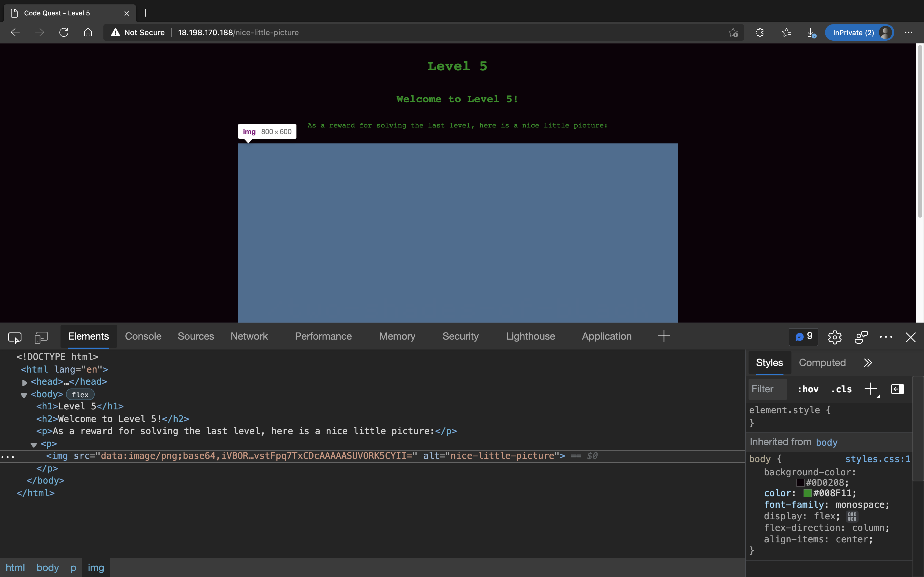Activate the inspect element picker tool
Screen dimensions: 924x577
tap(15, 337)
